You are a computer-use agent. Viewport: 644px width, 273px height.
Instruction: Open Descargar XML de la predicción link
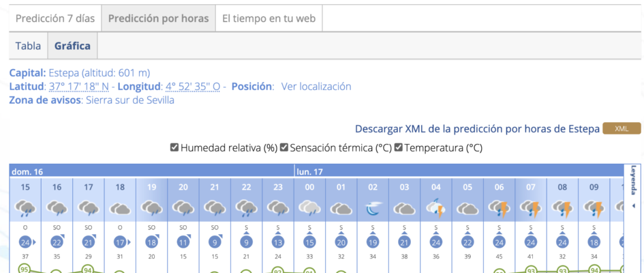pyautogui.click(x=477, y=129)
